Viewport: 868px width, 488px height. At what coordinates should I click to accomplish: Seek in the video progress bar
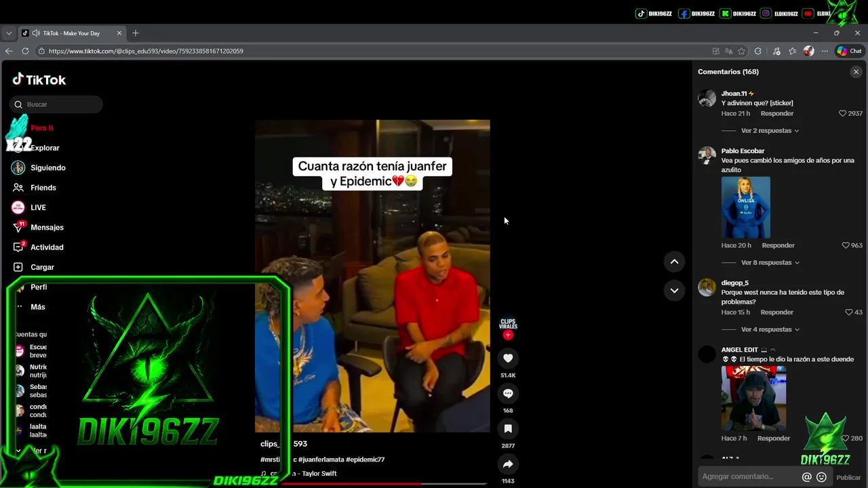[372, 484]
